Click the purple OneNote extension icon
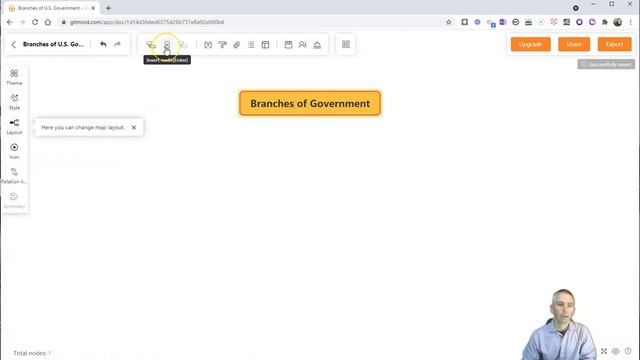 (503, 22)
